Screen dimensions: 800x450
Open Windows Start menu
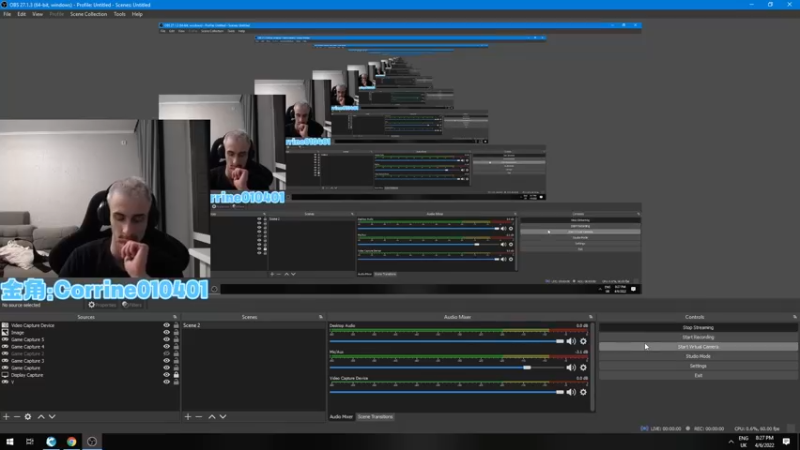coord(10,441)
